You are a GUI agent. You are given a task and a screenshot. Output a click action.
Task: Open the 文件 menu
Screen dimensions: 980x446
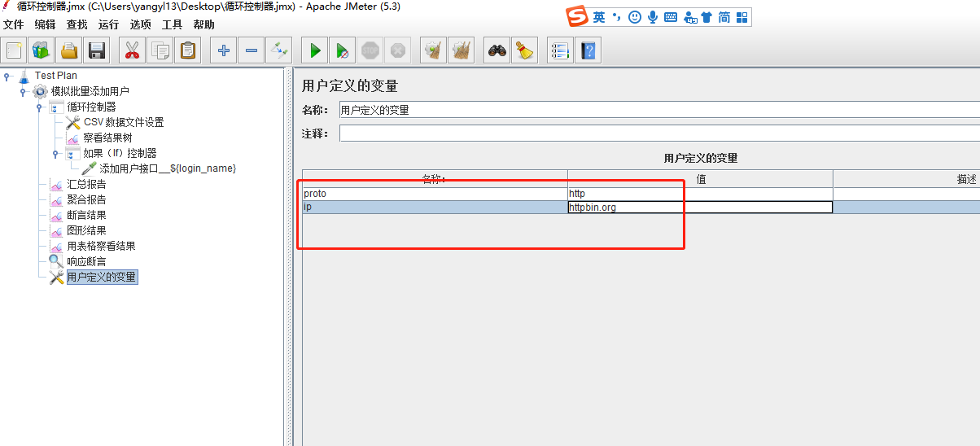pos(13,24)
